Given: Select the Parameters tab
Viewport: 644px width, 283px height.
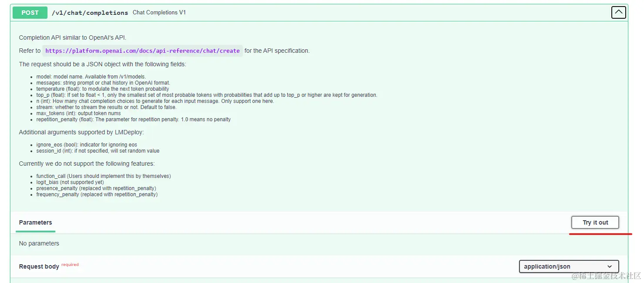Looking at the screenshot, I should tap(35, 222).
